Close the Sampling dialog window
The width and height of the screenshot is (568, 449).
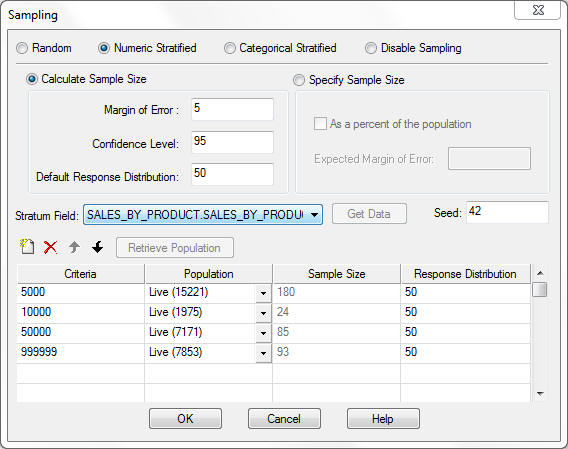(538, 10)
